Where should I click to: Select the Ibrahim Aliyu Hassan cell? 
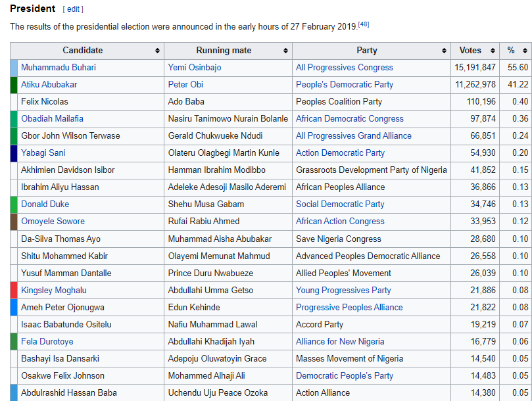91,187
